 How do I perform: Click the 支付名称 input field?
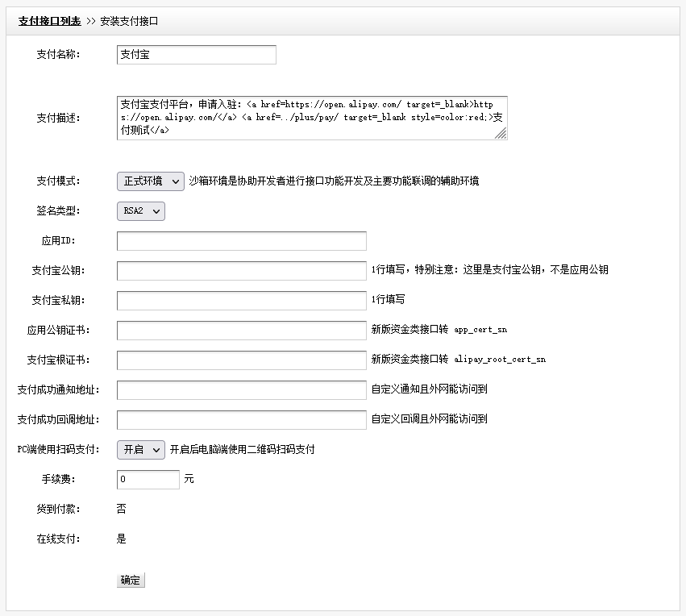196,55
